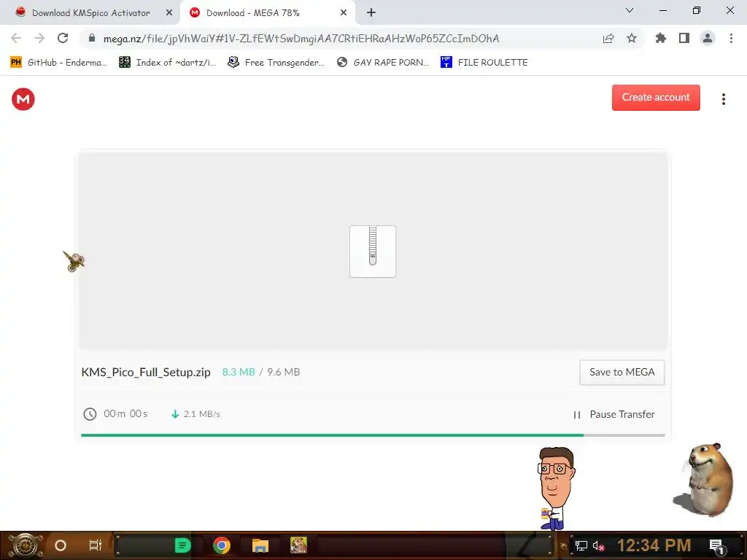Click the hamster desktop character

click(x=703, y=480)
